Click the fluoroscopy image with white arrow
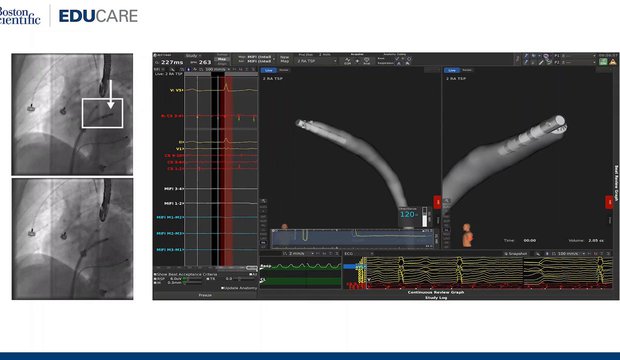The height and width of the screenshot is (360, 620). (72, 114)
